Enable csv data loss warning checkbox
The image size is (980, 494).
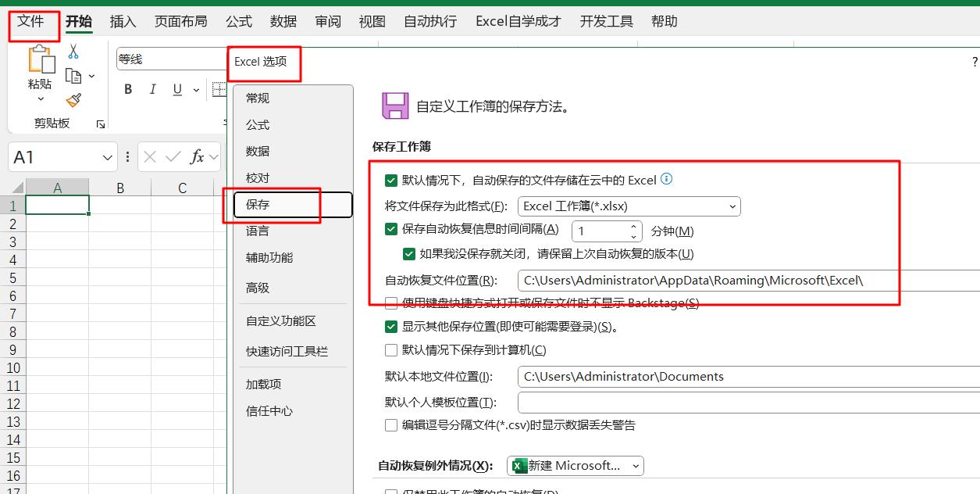tap(391, 425)
